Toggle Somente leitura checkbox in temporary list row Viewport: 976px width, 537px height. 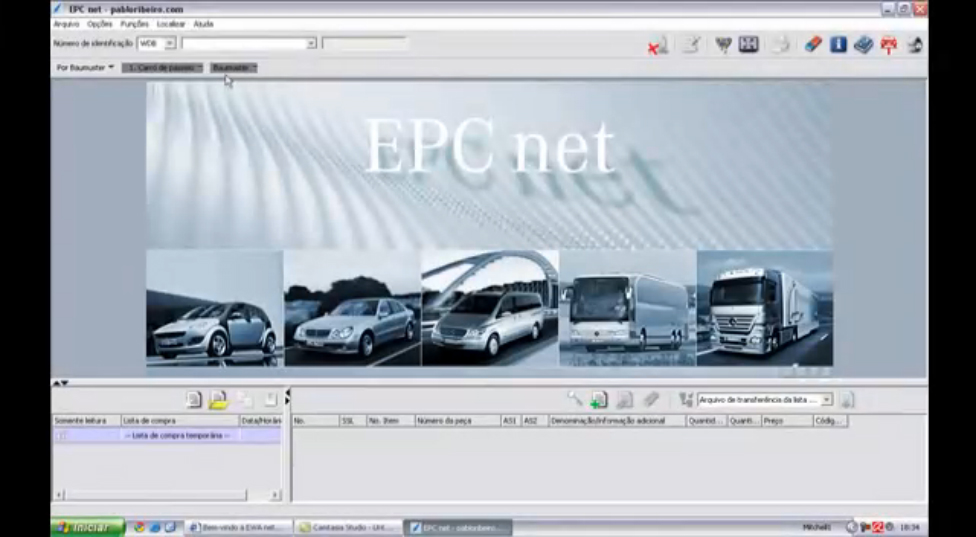60,436
